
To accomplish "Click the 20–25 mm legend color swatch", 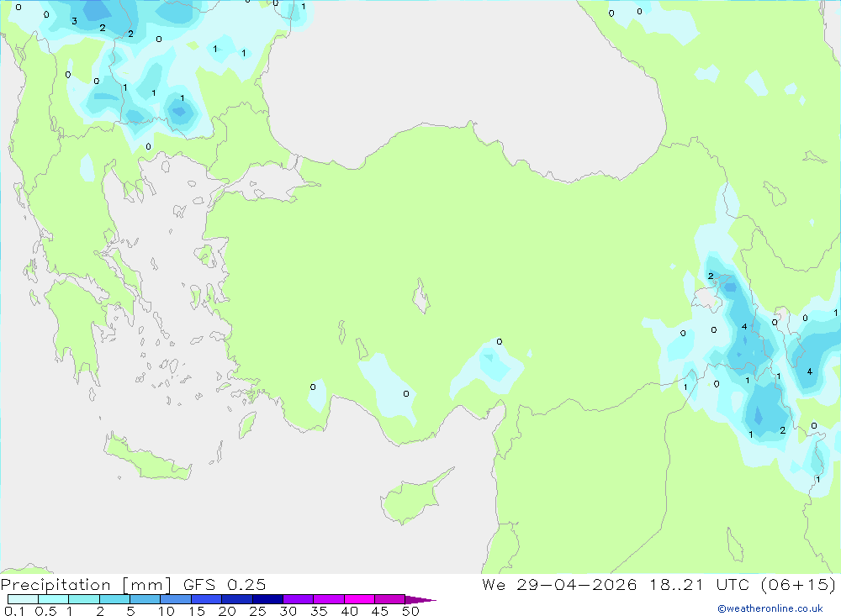I will coord(237,599).
